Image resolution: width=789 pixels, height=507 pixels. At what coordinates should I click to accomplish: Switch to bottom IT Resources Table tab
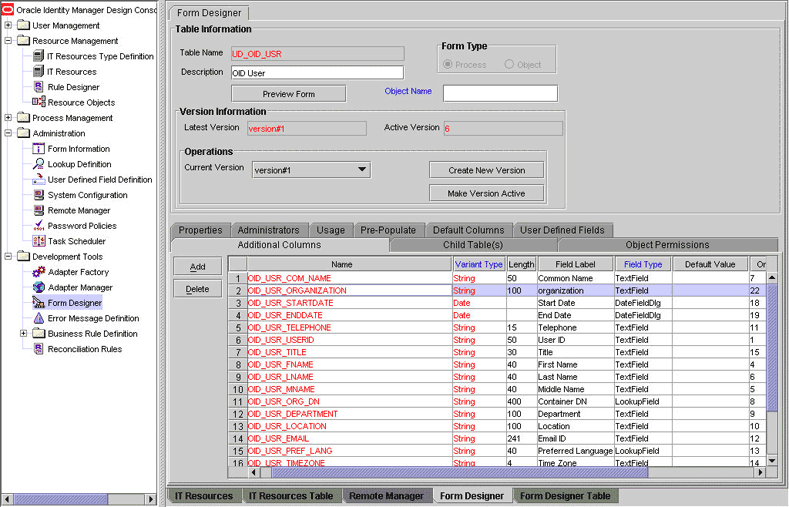(x=291, y=495)
